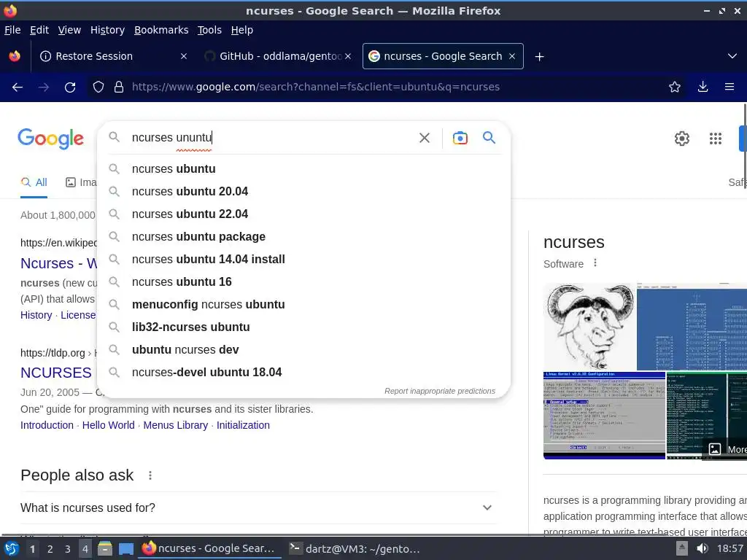Open the Initialization sublink

(x=243, y=425)
